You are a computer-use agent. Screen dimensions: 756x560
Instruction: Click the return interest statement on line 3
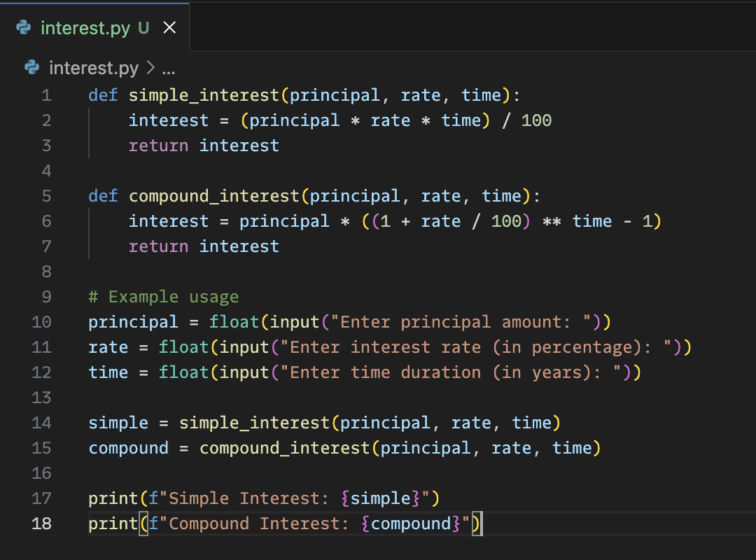pyautogui.click(x=203, y=146)
